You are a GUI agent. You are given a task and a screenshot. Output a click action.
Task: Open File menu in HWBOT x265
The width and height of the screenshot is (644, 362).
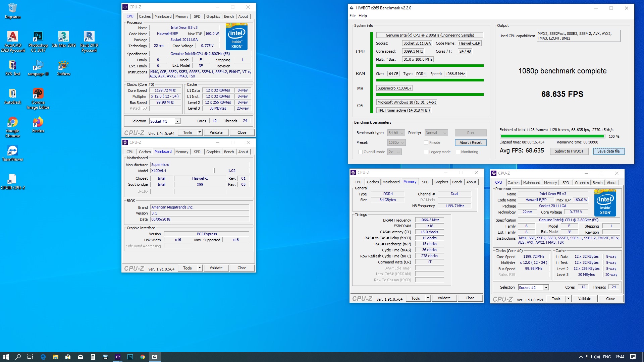[x=353, y=16]
